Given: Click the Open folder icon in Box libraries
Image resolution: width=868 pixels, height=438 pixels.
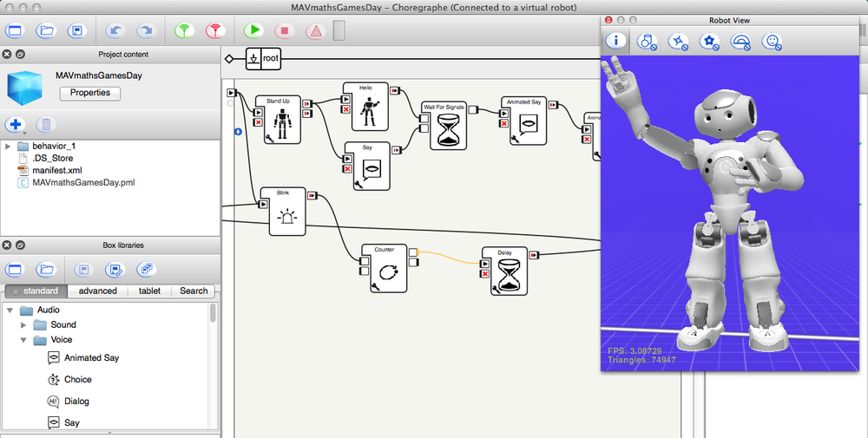Looking at the screenshot, I should 46,269.
